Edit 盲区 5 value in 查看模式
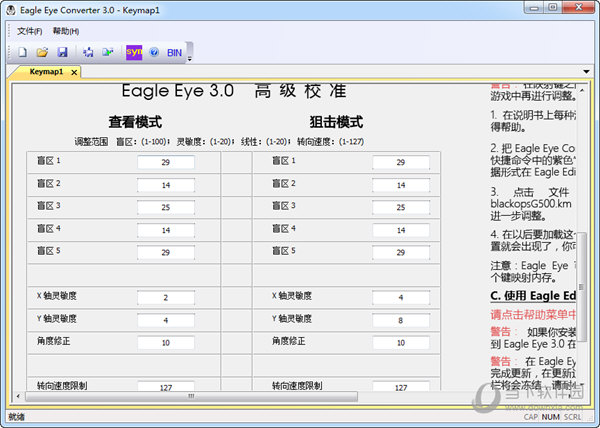 tap(166, 252)
